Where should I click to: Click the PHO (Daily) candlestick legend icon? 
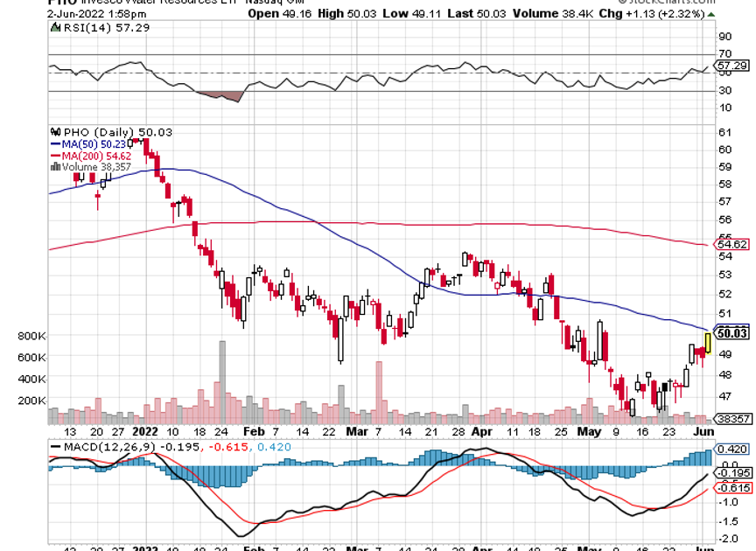(57, 132)
